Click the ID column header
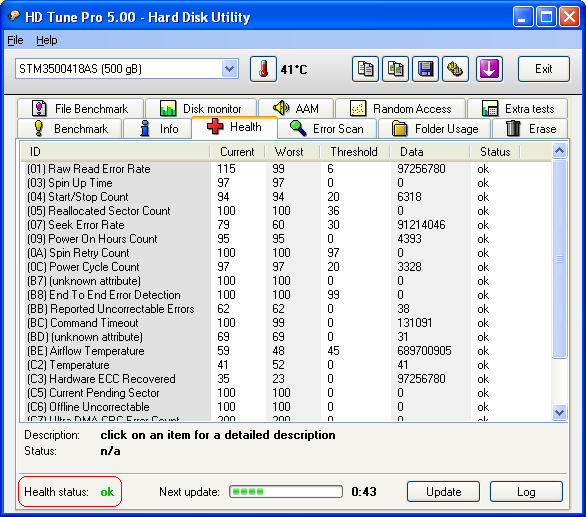The image size is (586, 517). coord(115,152)
